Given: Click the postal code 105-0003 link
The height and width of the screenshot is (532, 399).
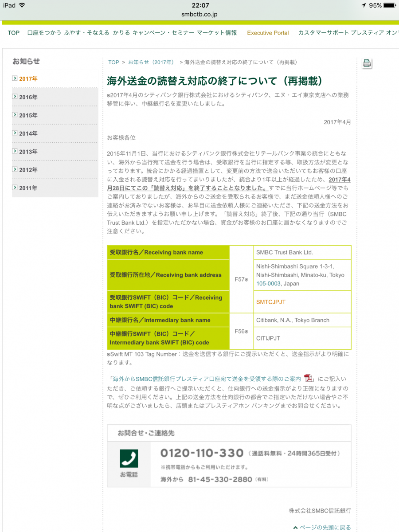Looking at the screenshot, I should (268, 283).
